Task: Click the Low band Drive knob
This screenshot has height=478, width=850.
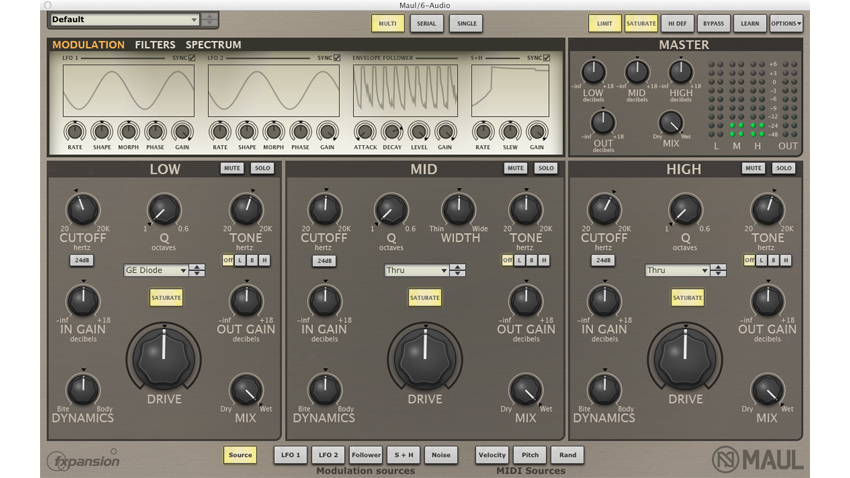Action: click(164, 358)
